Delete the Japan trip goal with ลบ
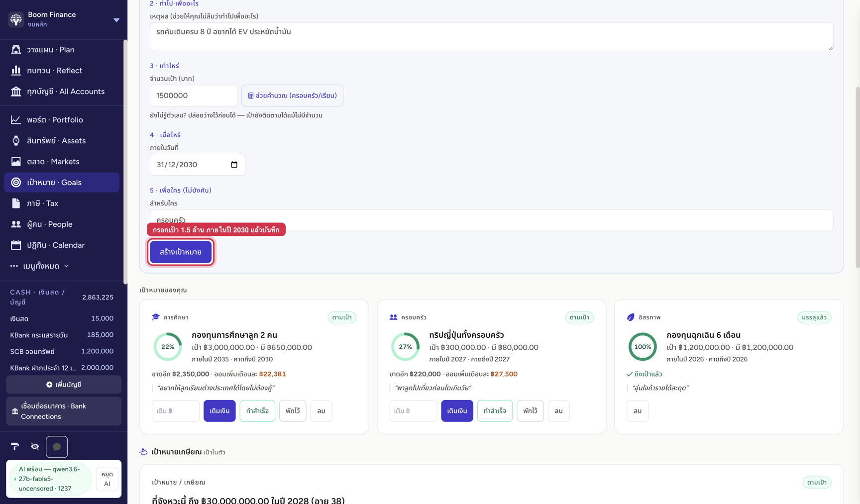The height and width of the screenshot is (504, 860). (x=558, y=411)
